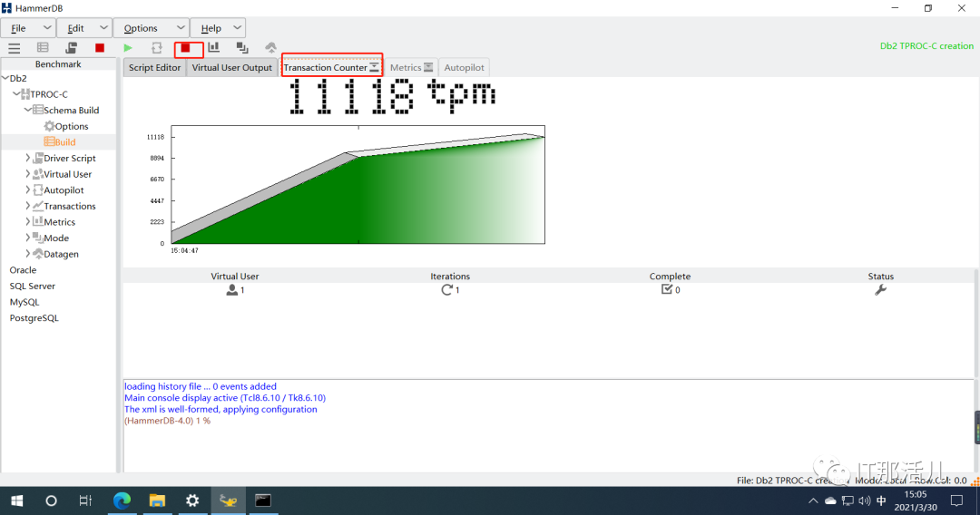Image resolution: width=980 pixels, height=515 pixels.
Task: Open the Windows Start menu
Action: pos(17,500)
